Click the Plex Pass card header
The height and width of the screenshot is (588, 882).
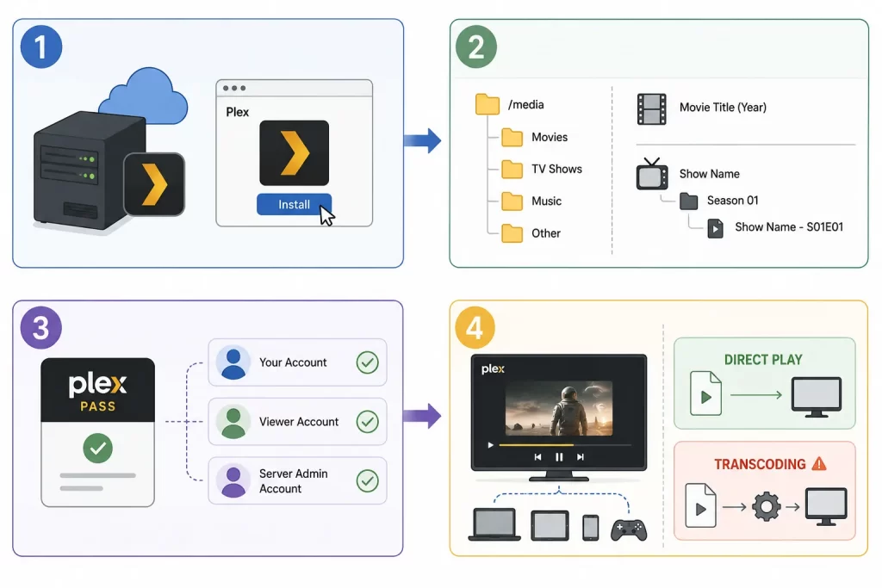tap(98, 390)
